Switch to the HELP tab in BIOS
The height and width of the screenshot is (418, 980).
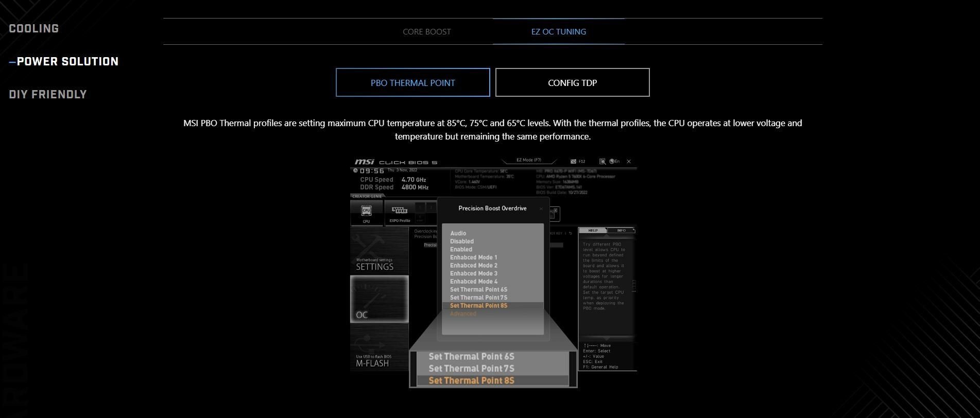pyautogui.click(x=593, y=230)
